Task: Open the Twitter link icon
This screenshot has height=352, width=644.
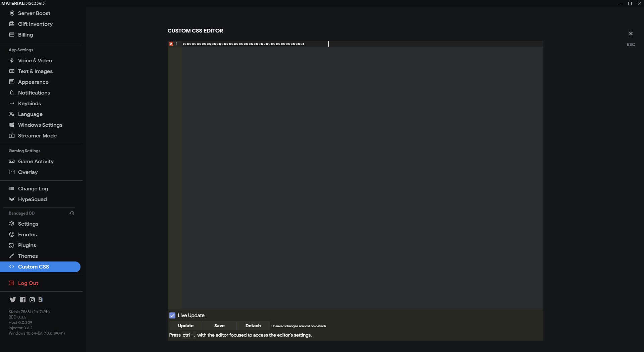Action: click(x=13, y=300)
